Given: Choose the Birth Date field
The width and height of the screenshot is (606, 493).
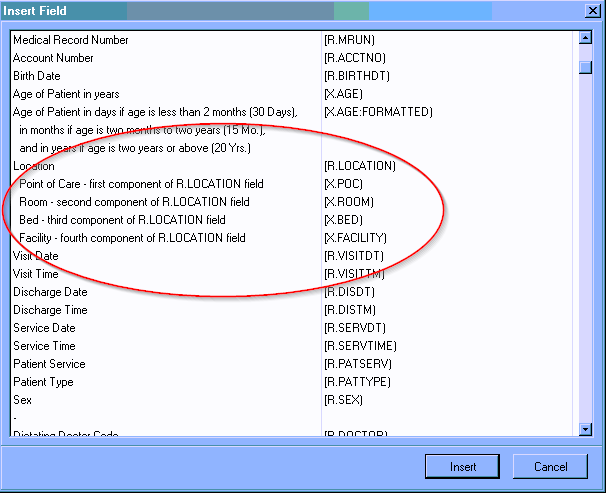Looking at the screenshot, I should [x=36, y=76].
